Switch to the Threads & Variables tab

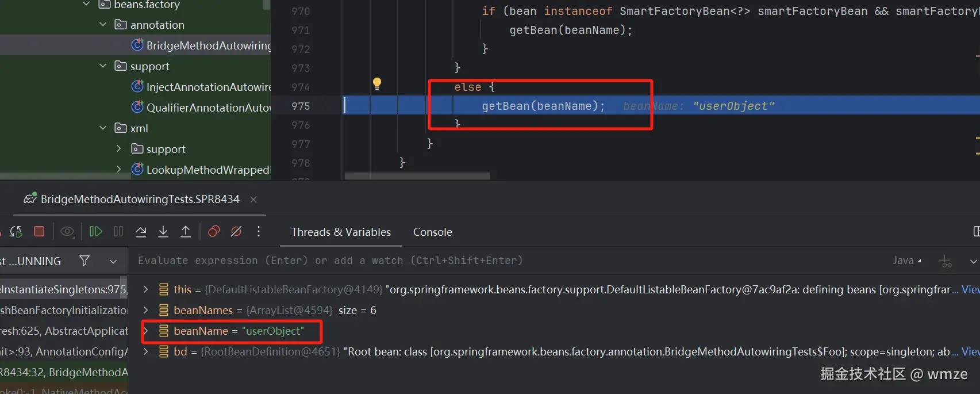pos(341,232)
